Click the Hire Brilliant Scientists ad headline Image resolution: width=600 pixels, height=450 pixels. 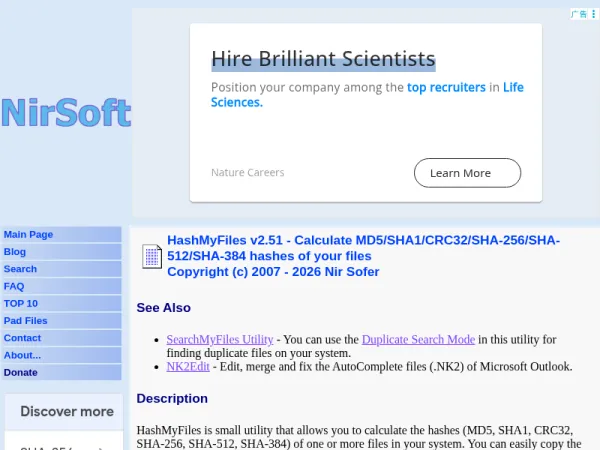(323, 59)
